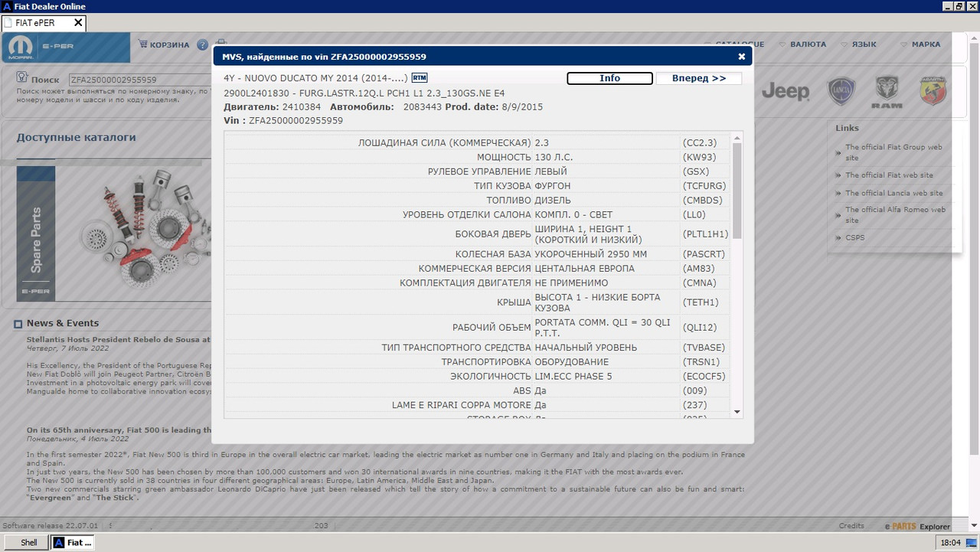Click the Credits text in status bar
Image resolution: width=980 pixels, height=552 pixels.
point(851,526)
